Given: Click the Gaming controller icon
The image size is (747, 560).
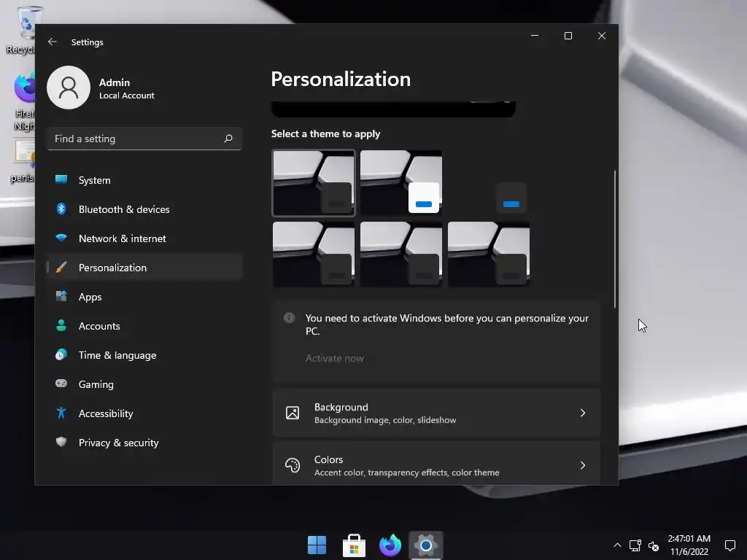Looking at the screenshot, I should [61, 384].
